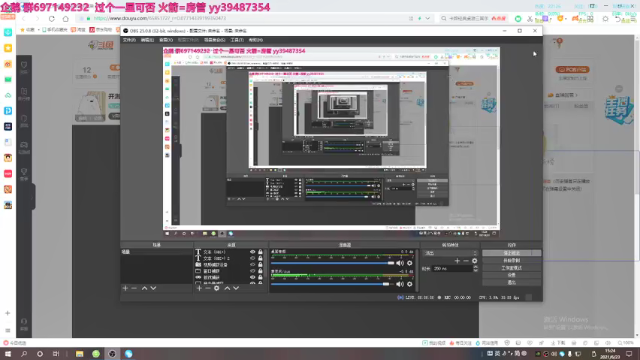The image size is (640, 360).
Task: Click the OBS preview canvas
Action: click(331, 142)
